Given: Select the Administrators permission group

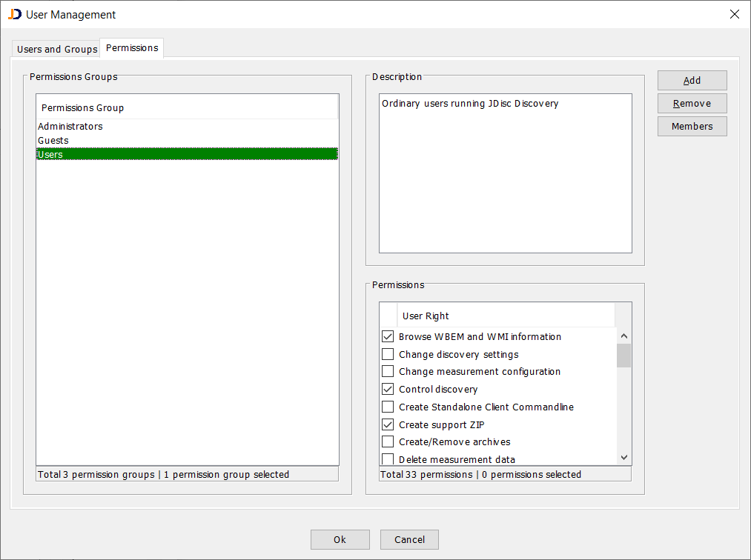Looking at the screenshot, I should pyautogui.click(x=70, y=126).
